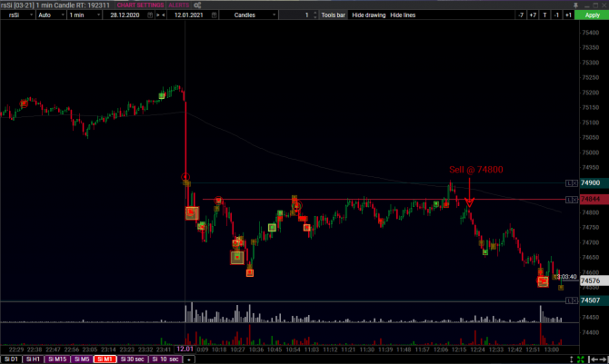The image size is (609, 364).
Task: Remove the 74900 horizontal line with X
Action: coord(574,183)
